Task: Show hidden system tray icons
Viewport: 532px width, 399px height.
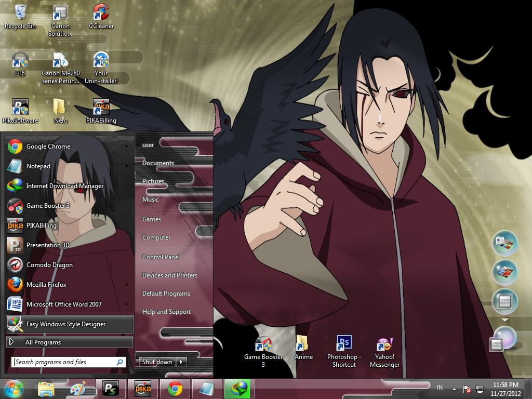Action: click(454, 389)
